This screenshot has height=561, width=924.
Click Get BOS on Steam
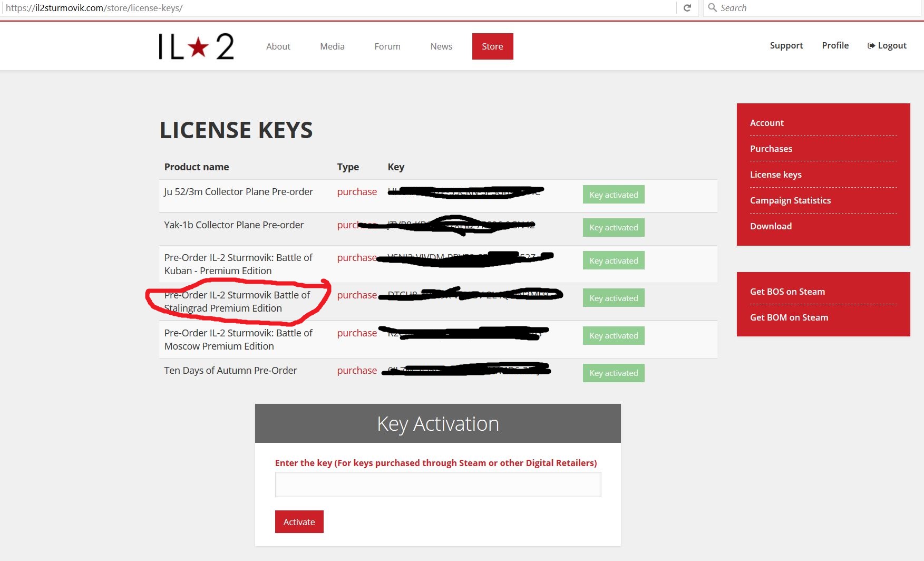787,292
